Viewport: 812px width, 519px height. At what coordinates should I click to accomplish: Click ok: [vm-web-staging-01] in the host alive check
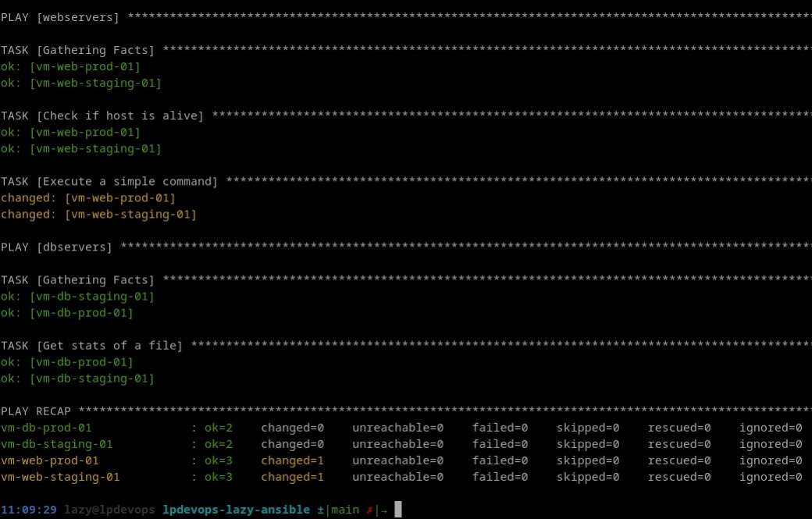[81, 148]
